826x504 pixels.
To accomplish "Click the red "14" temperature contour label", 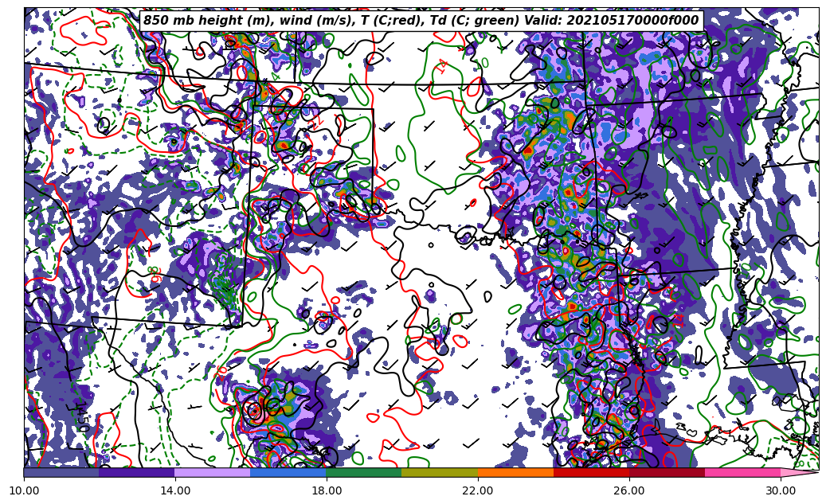I will coord(443,66).
